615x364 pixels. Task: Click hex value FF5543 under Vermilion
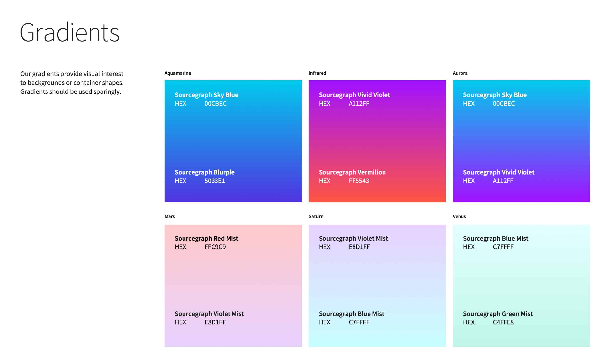(359, 181)
